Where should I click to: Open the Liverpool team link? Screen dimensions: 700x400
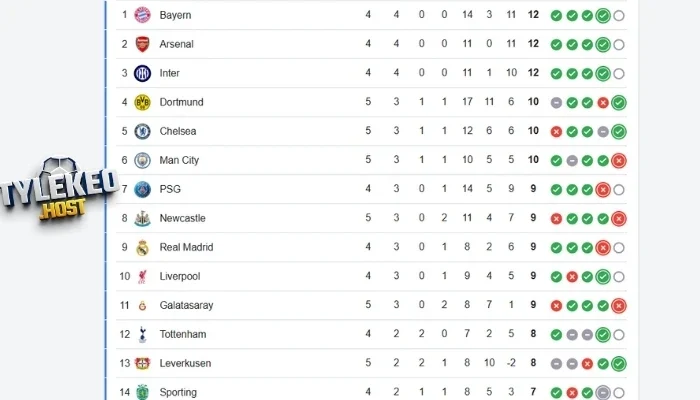pyautogui.click(x=182, y=276)
